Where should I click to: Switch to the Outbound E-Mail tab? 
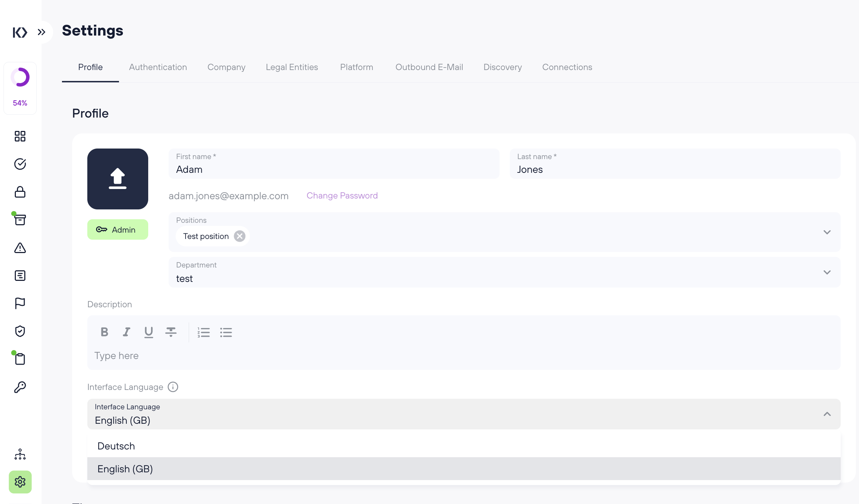point(429,67)
